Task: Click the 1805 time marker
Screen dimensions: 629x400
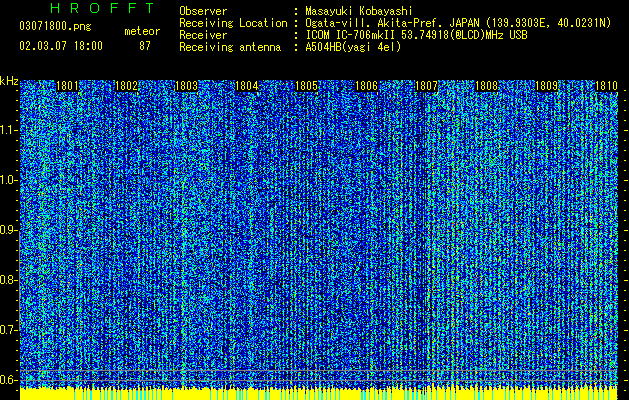Action: click(306, 86)
